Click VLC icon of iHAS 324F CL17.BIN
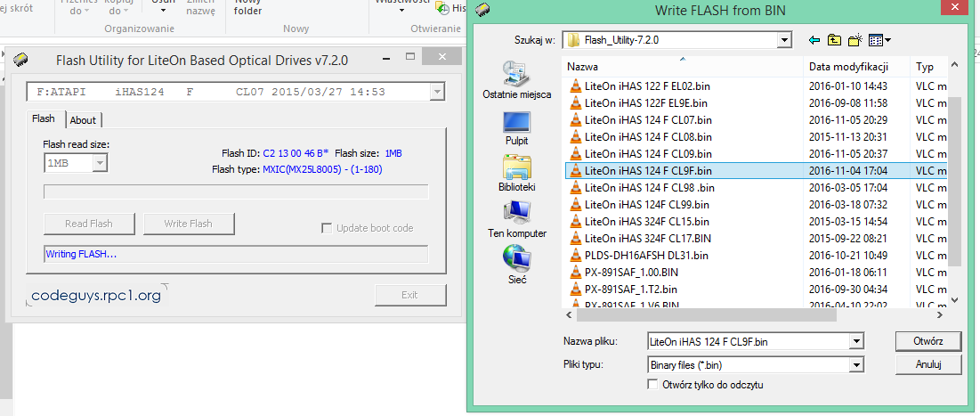 click(576, 239)
